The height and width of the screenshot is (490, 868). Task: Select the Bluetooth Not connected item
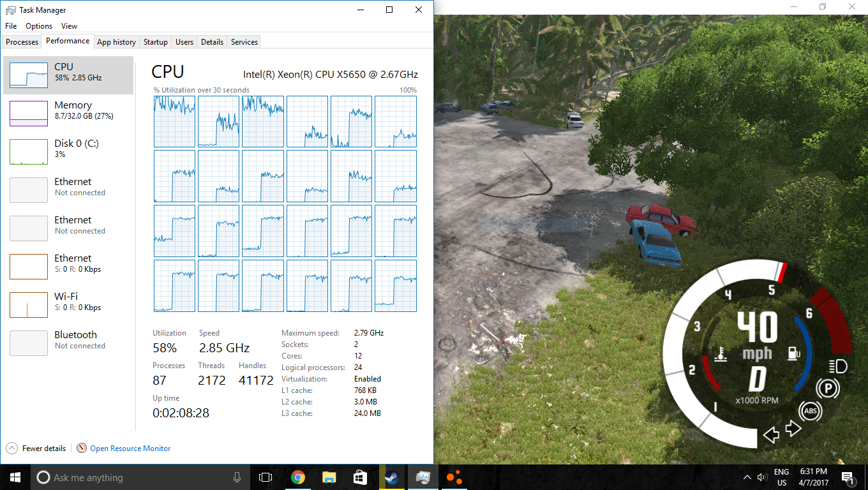68,343
